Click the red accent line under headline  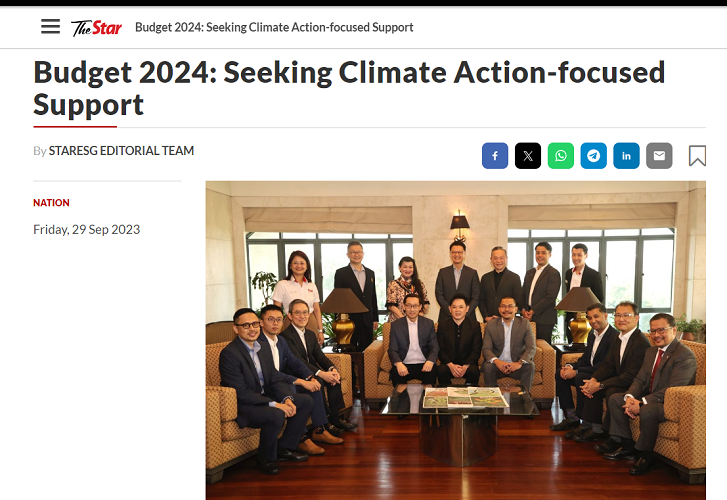(75, 127)
